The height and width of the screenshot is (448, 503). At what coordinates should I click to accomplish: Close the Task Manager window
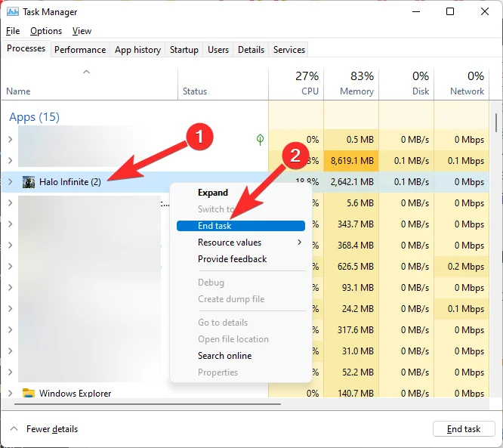click(485, 12)
